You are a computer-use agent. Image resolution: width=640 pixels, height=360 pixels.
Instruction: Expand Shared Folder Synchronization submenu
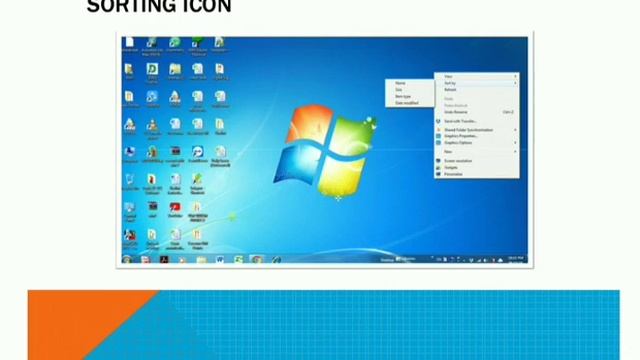[x=477, y=130]
